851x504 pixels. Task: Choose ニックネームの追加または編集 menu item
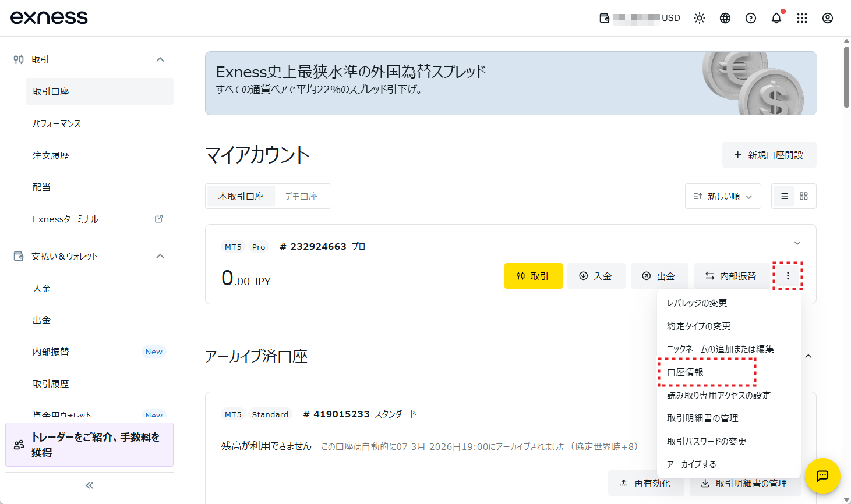[x=729, y=349]
